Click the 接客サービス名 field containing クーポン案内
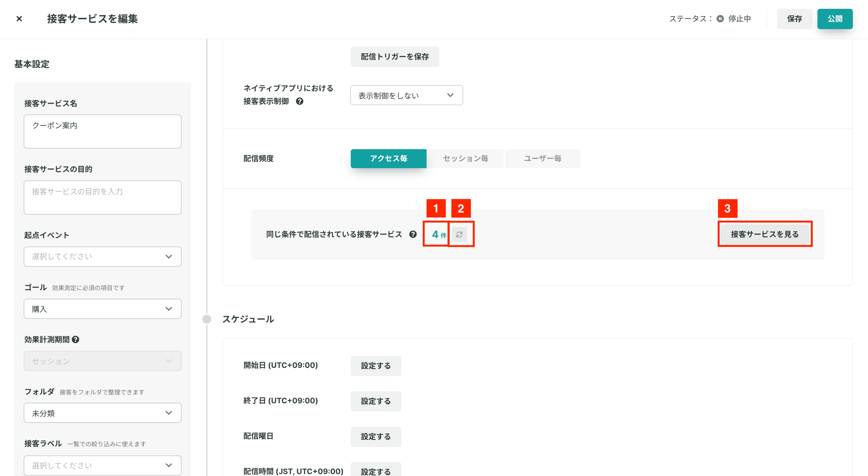The image size is (868, 476). pyautogui.click(x=102, y=131)
